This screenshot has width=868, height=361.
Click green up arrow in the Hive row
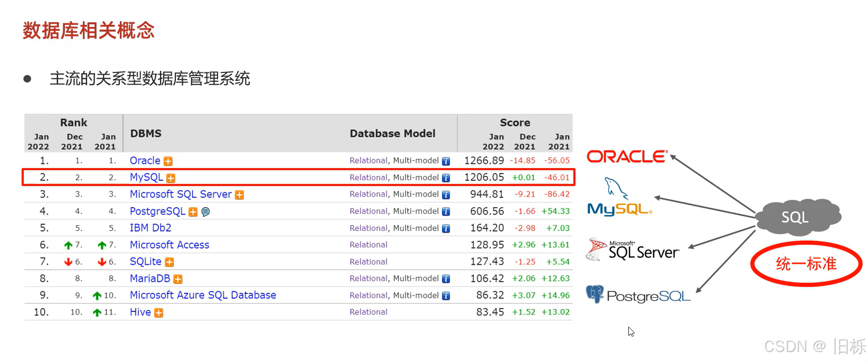[97, 312]
